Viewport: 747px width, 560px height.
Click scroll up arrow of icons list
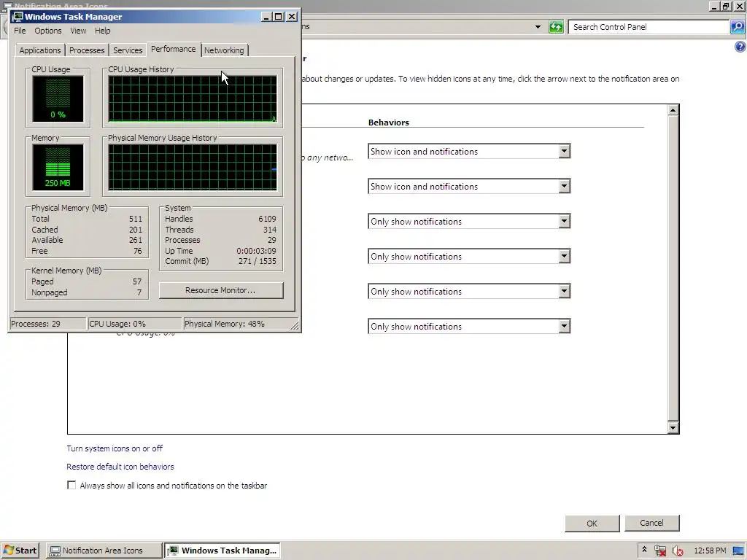[673, 110]
